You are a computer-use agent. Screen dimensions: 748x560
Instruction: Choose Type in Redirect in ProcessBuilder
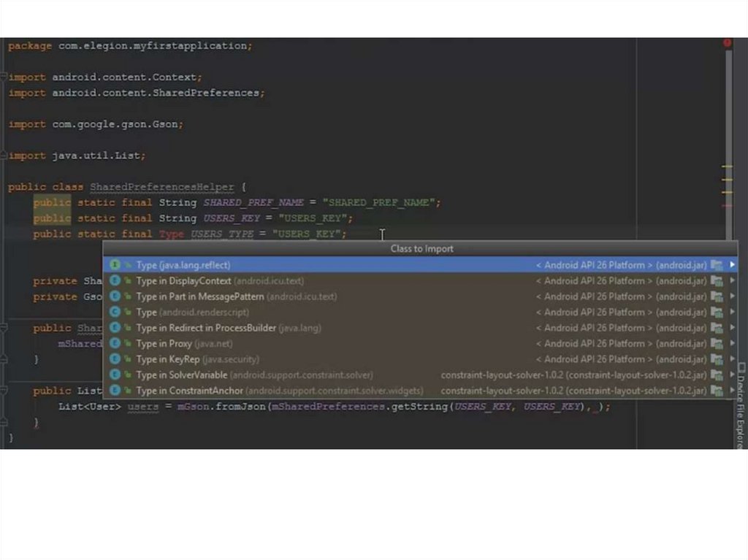[x=420, y=328]
